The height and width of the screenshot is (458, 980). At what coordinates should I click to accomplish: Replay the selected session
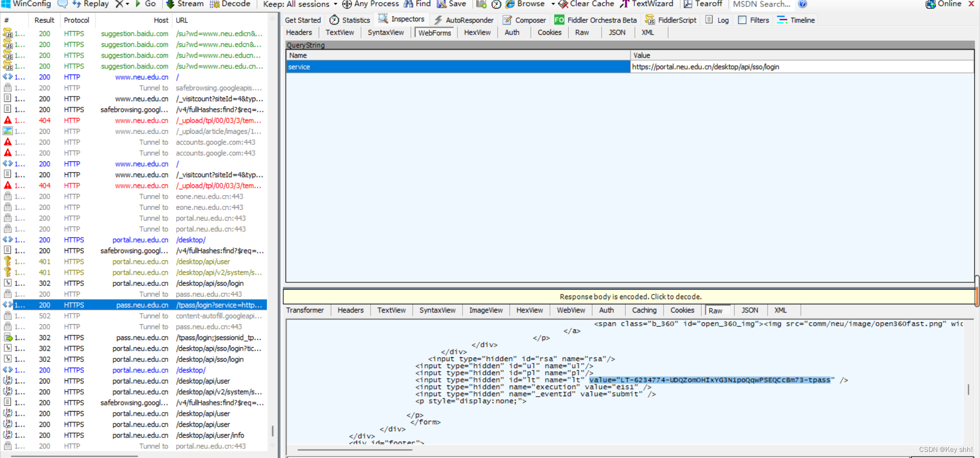(90, 4)
